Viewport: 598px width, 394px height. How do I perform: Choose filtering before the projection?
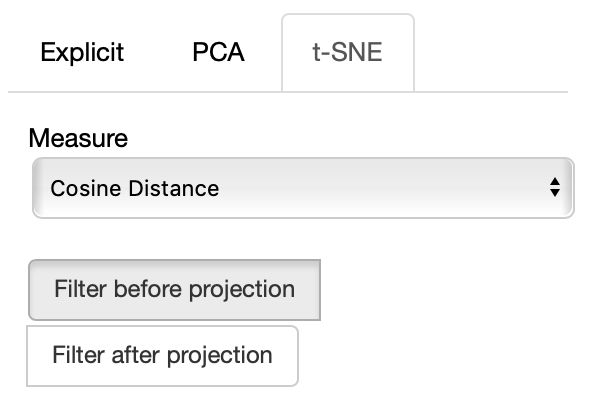pos(174,290)
